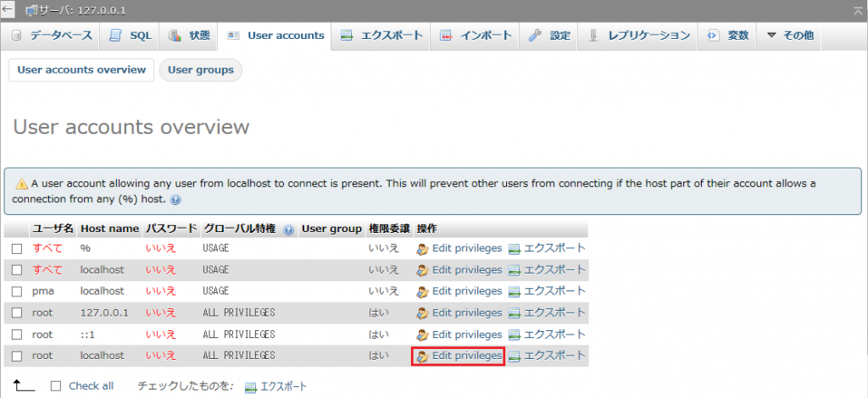
Task: Click Edit privileges for すべて at localhost
Action: click(x=459, y=270)
